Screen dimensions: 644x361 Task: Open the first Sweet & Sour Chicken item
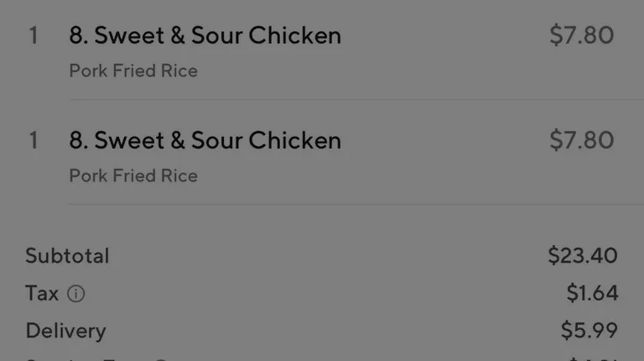click(205, 35)
